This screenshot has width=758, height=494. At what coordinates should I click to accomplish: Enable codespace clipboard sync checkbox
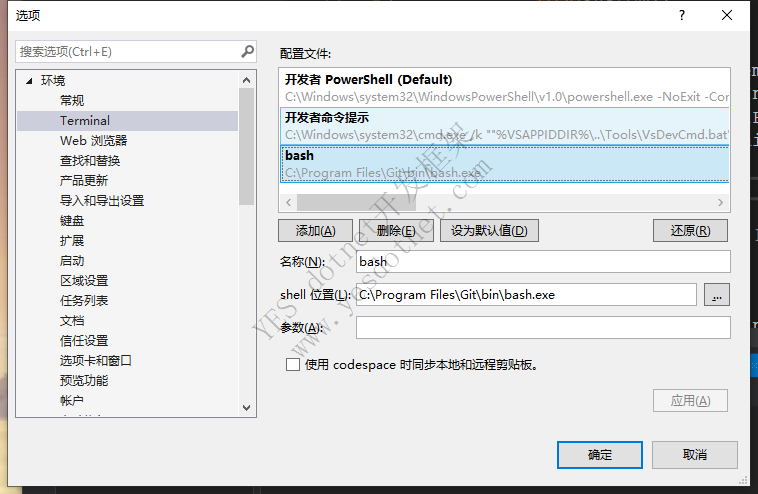[x=292, y=365]
